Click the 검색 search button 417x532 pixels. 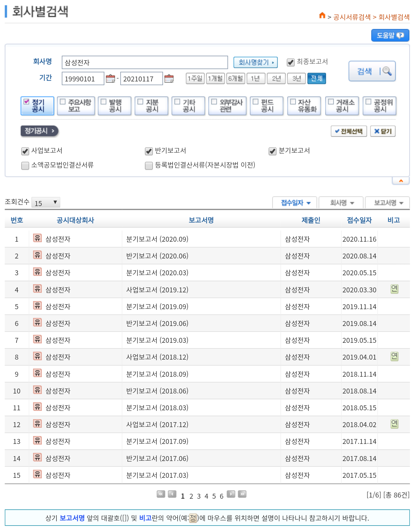(372, 71)
